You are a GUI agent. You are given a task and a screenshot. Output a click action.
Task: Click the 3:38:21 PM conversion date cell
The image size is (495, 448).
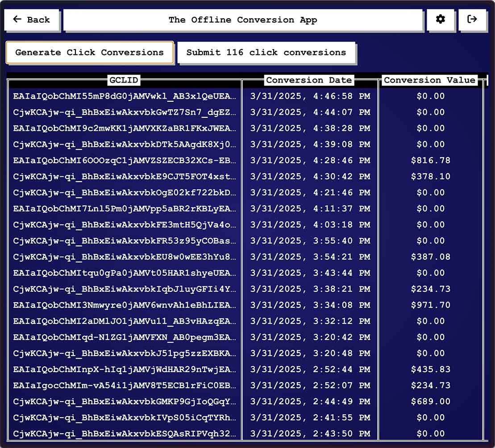pos(310,289)
